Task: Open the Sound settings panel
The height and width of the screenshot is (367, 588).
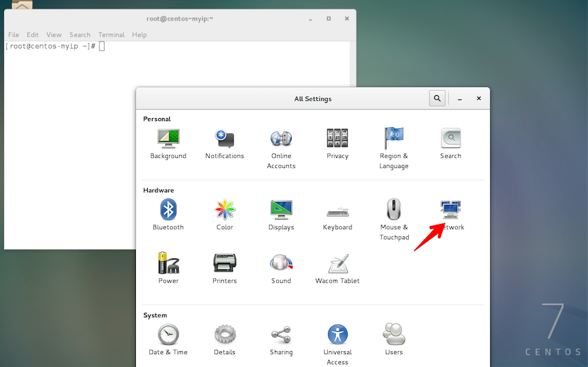Action: coord(281,269)
